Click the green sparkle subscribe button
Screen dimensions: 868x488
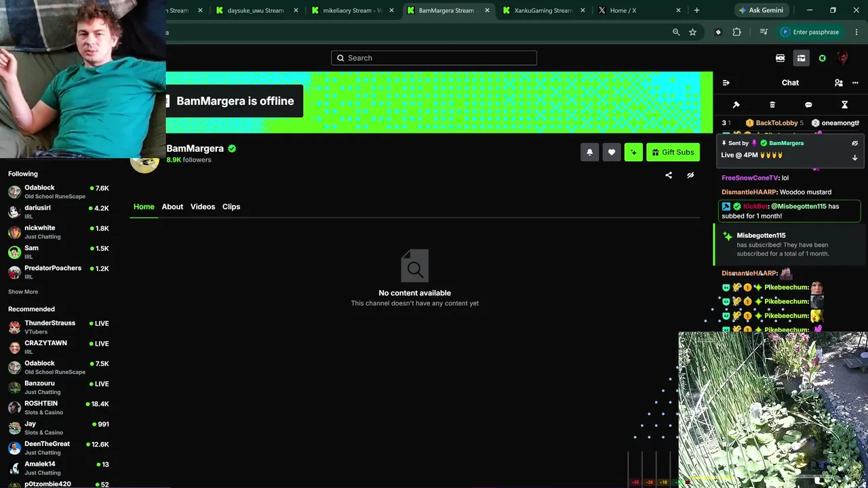tap(633, 152)
